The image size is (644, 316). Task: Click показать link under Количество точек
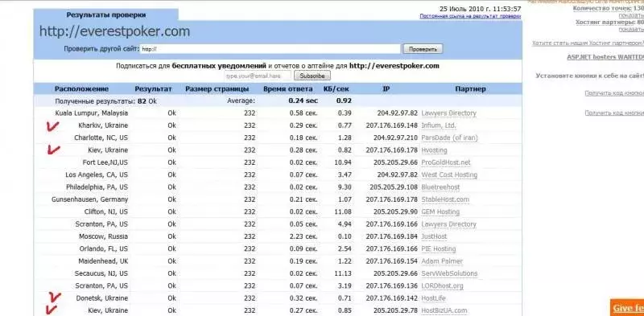(631, 14)
